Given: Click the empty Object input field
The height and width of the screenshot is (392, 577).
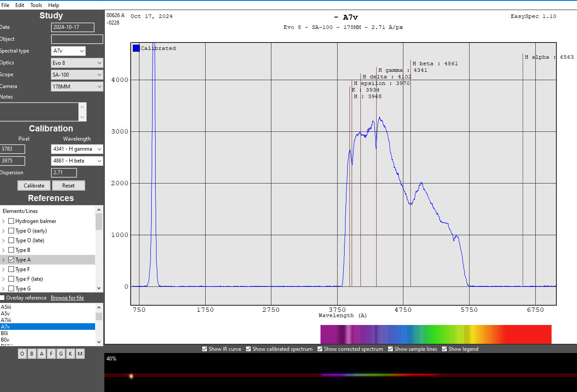Looking at the screenshot, I should (77, 39).
